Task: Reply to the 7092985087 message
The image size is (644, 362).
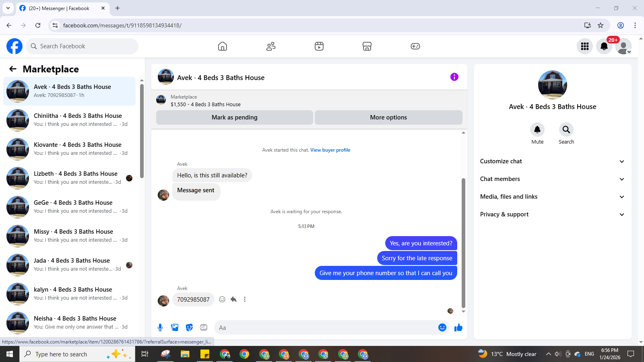Action: (x=233, y=299)
